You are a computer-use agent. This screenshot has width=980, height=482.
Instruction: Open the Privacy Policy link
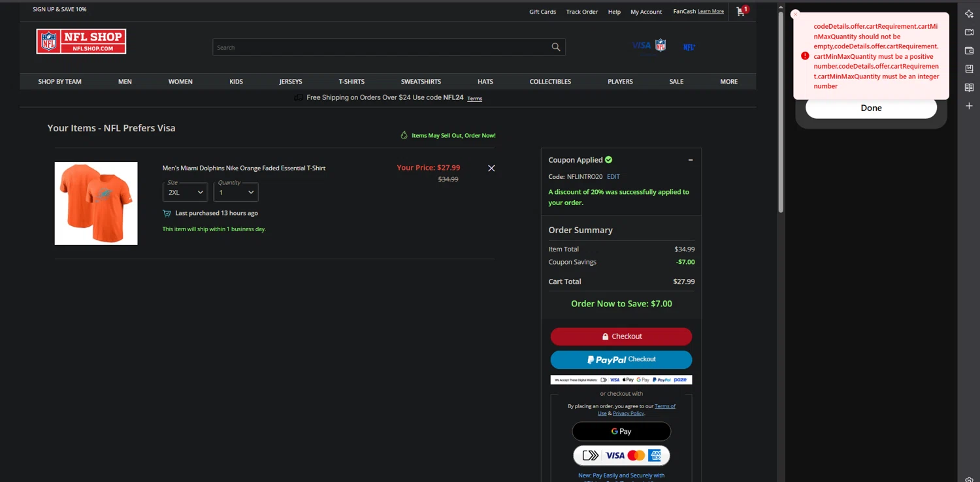(x=629, y=413)
